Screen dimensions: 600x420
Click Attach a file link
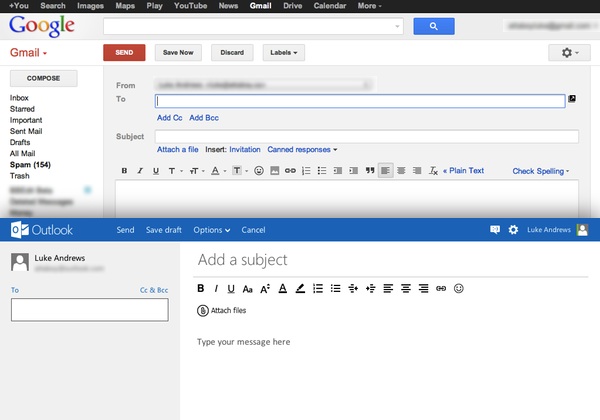pos(178,150)
